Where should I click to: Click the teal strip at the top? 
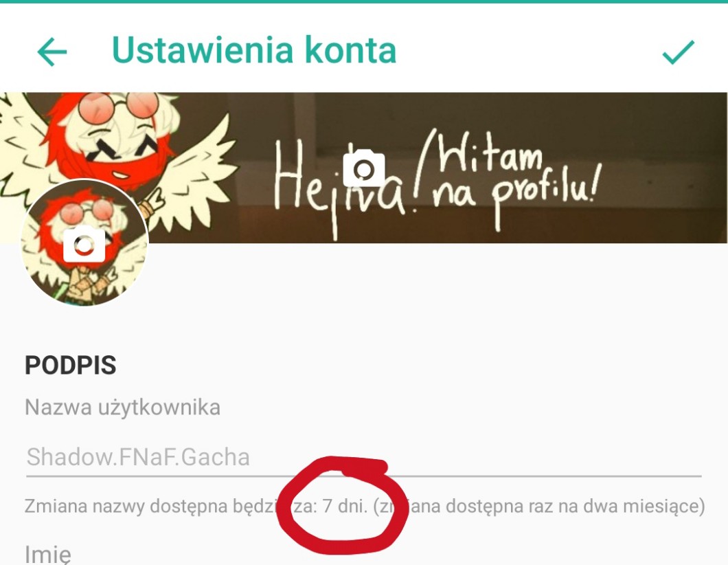click(364, 1)
